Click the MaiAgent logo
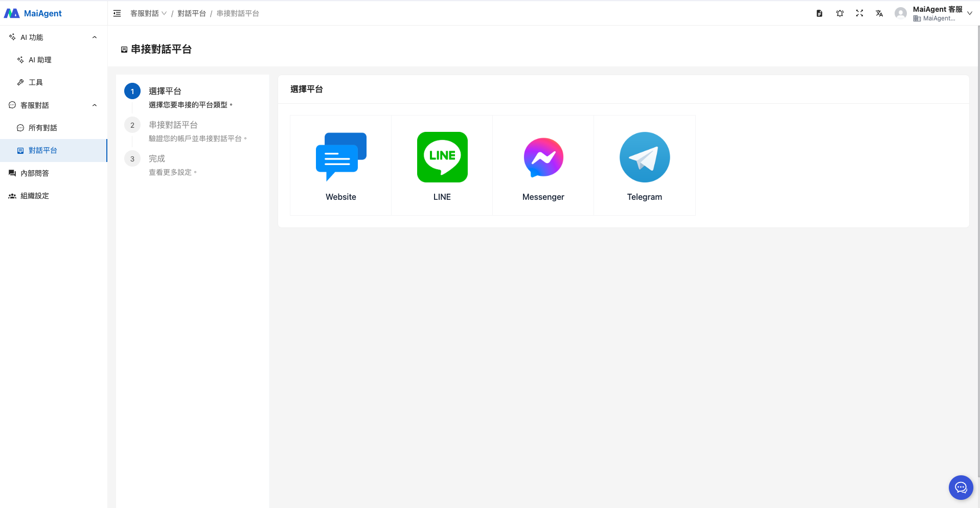 [33, 13]
